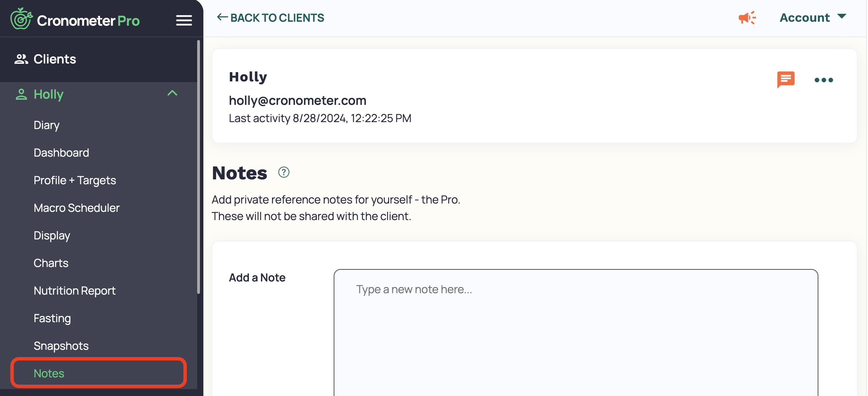
Task: Select Notes in Holly's sidebar menu
Action: coord(49,373)
